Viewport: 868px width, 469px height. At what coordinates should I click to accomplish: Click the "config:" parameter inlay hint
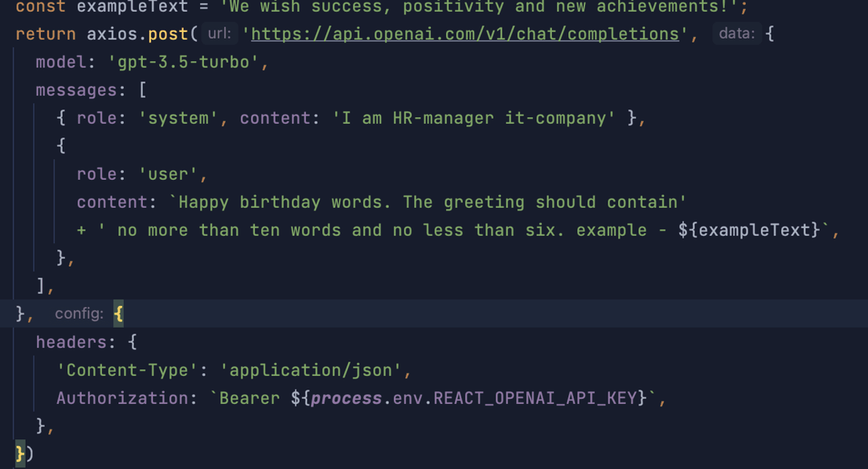pos(79,314)
